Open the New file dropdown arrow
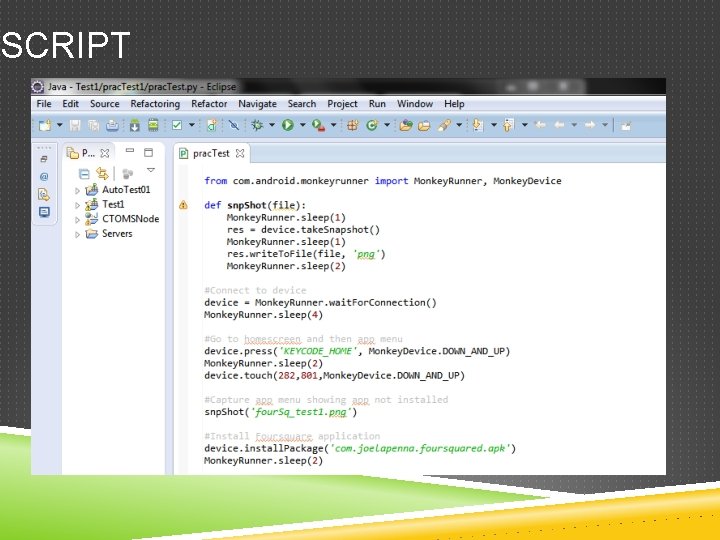Screen dimensions: 720x540 coord(60,125)
